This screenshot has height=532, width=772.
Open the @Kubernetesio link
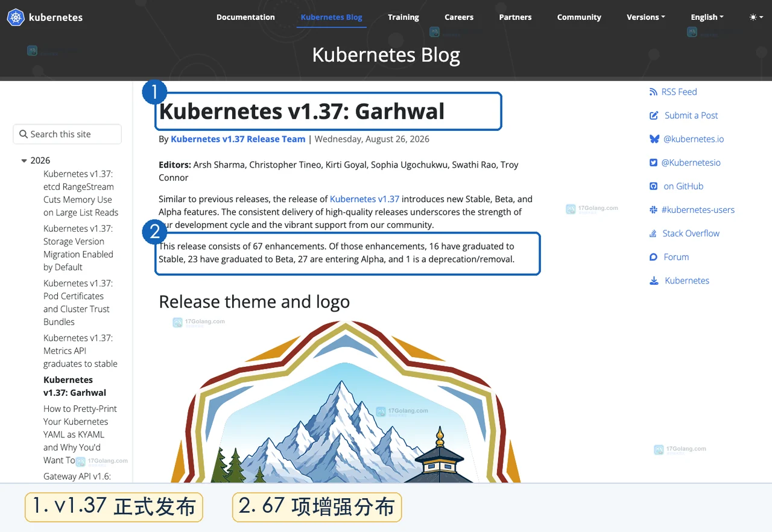click(691, 163)
